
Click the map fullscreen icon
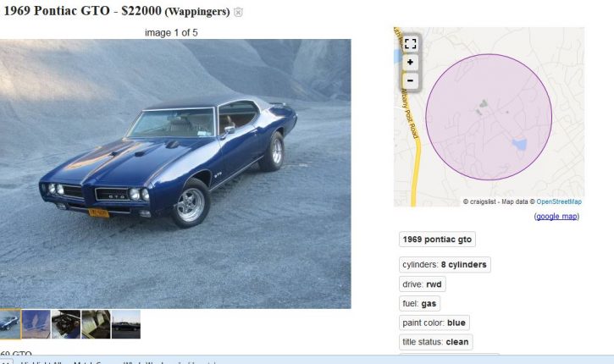tap(410, 43)
